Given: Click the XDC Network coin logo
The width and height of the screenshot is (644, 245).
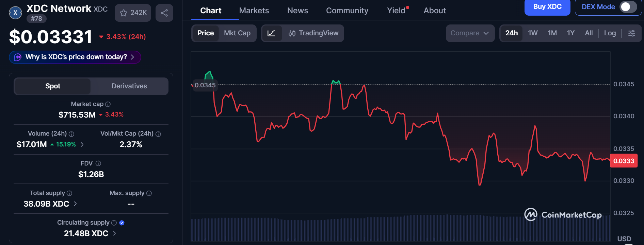Looking at the screenshot, I should coord(15,13).
